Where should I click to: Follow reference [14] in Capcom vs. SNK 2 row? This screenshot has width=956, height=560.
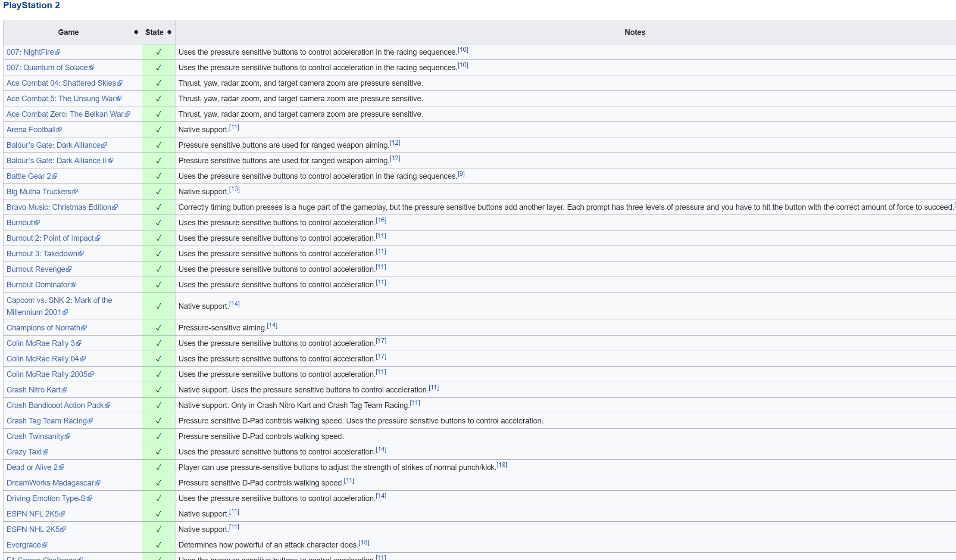234,304
